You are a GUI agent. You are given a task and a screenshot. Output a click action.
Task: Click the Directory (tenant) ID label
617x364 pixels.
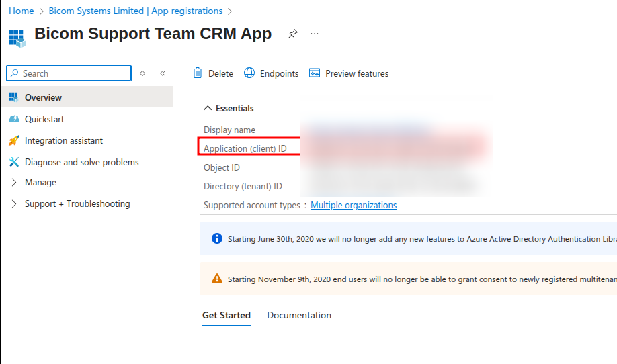243,186
